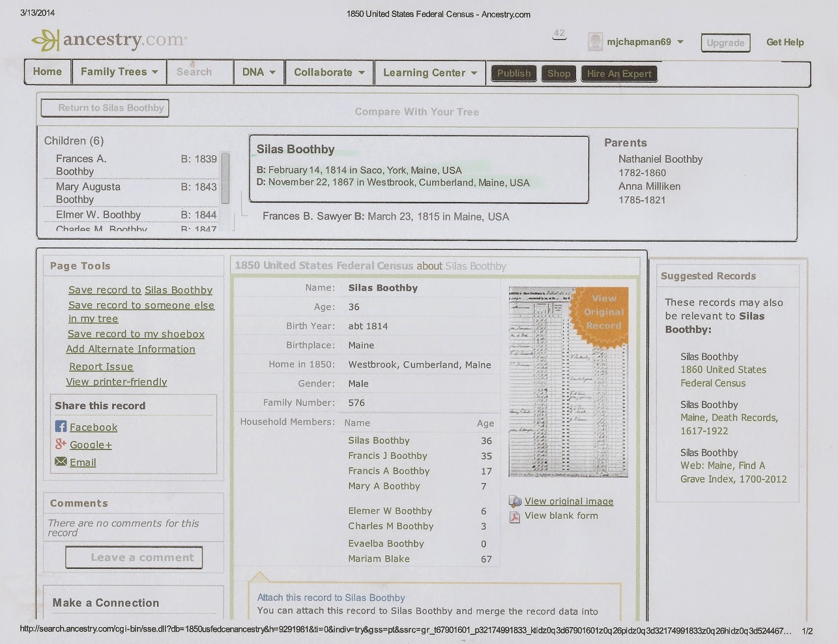Select household member Francis A Boothby

[389, 471]
